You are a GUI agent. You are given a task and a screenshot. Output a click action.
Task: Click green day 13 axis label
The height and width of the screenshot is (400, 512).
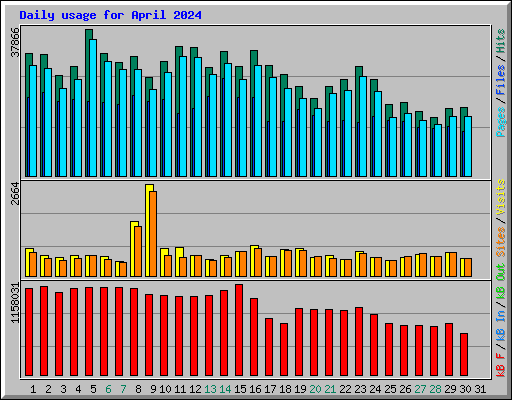[210, 389]
